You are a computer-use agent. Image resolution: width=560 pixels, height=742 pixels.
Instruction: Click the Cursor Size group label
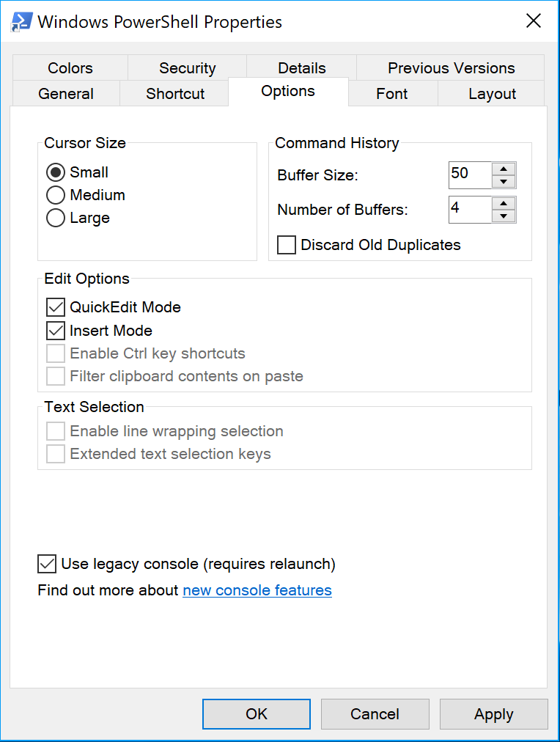pyautogui.click(x=85, y=143)
